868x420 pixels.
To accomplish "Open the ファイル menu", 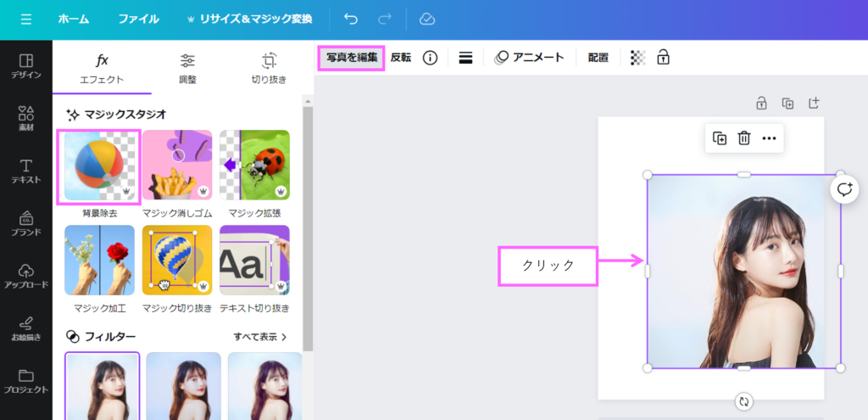I will [x=138, y=19].
